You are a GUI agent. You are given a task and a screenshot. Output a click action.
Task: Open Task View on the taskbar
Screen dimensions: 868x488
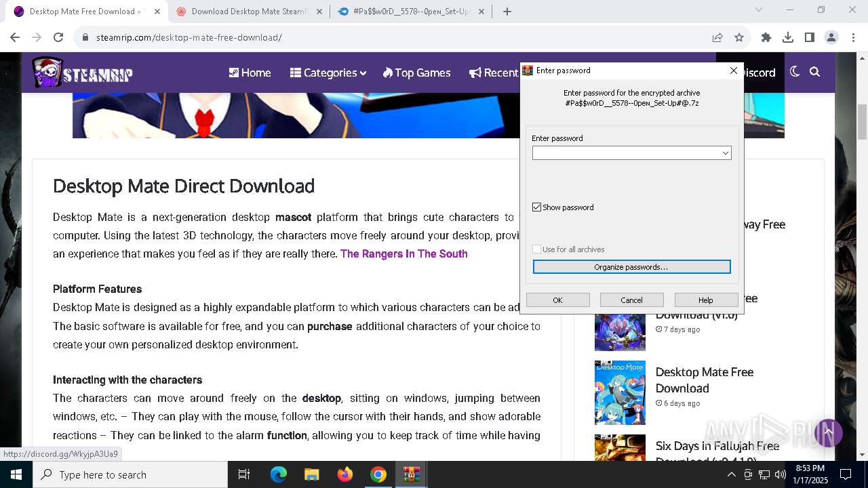tap(244, 474)
